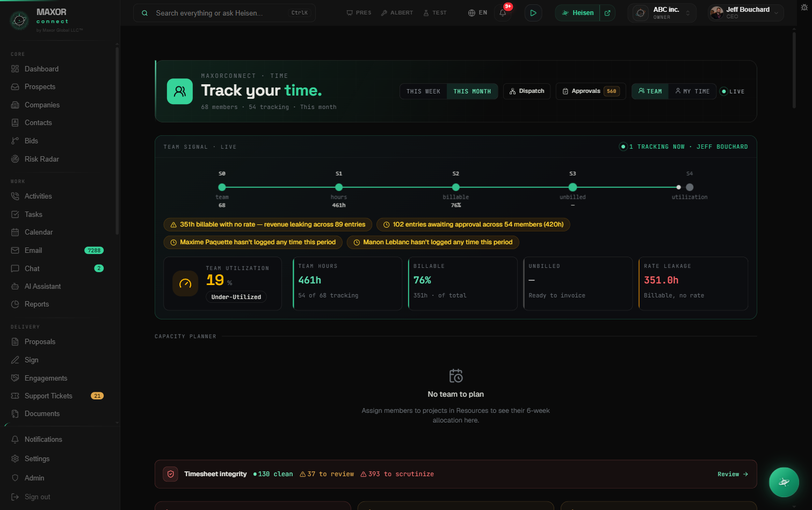Open the Rate Leakage 351.0h card
812x510 pixels.
tap(693, 283)
